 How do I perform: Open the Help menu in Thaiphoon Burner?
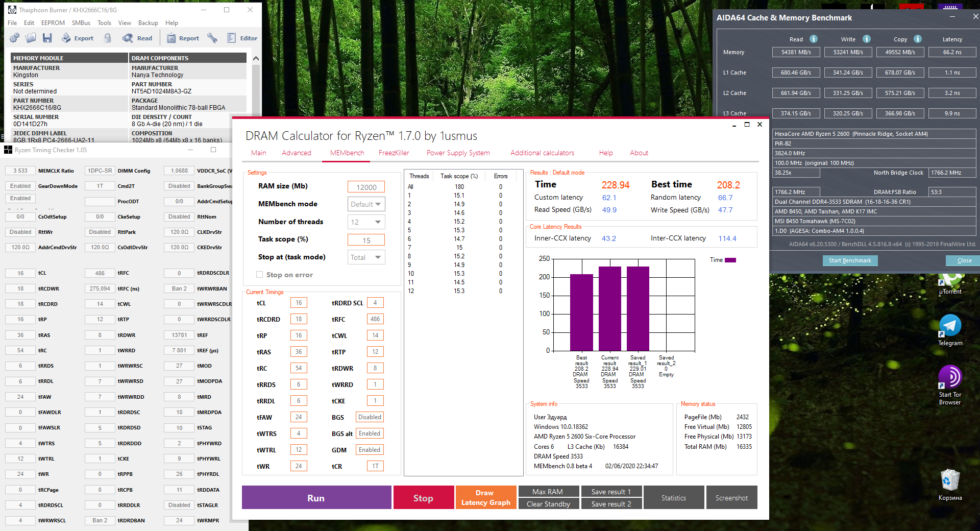click(x=172, y=23)
